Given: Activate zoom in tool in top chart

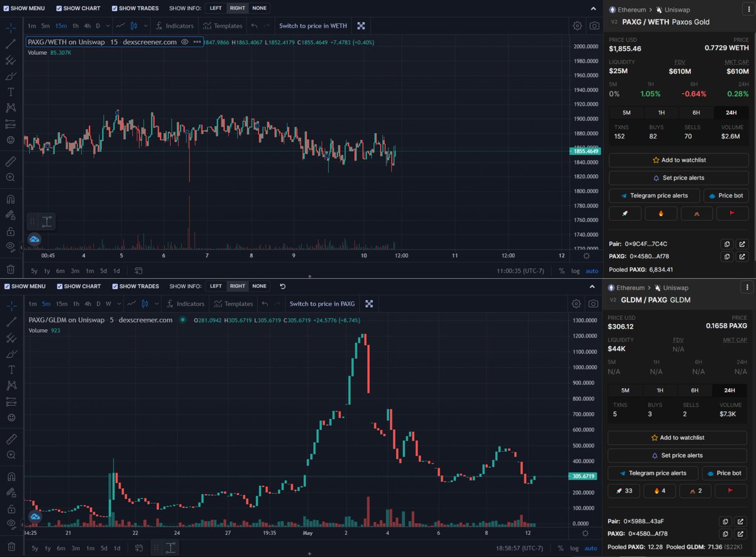Looking at the screenshot, I should 11,178.
